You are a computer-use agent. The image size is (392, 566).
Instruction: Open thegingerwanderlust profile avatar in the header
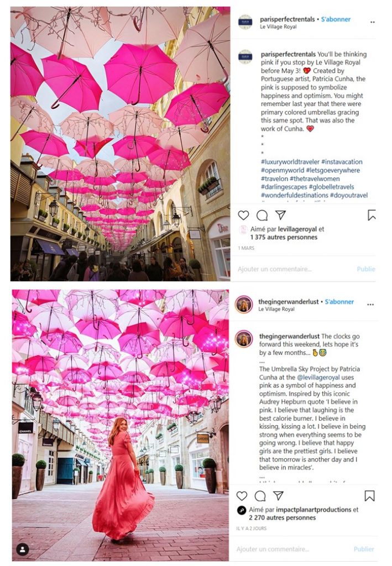pos(244,305)
